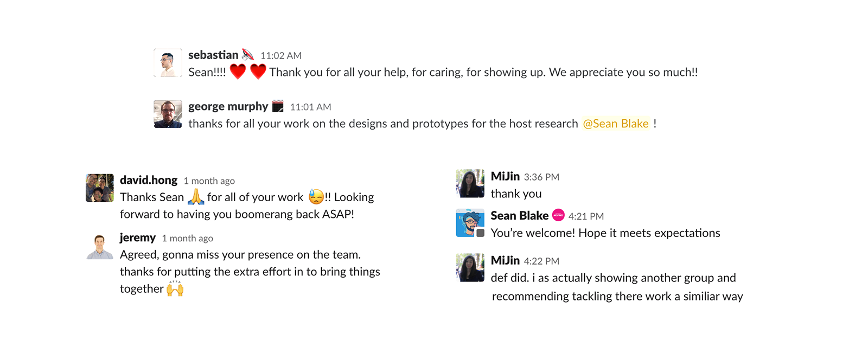Click the 11:02 AM timestamp
Viewport: 868px width, 340px height.
tap(281, 56)
